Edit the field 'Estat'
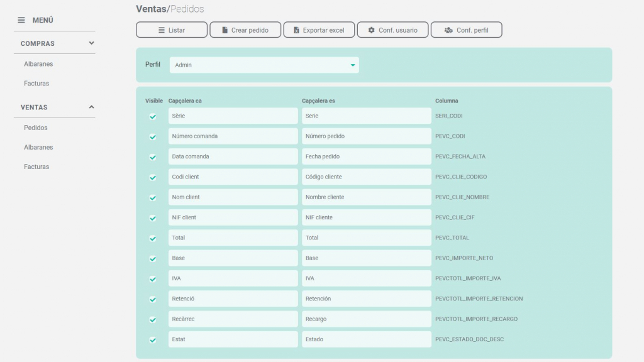This screenshot has width=644, height=362. (233, 339)
